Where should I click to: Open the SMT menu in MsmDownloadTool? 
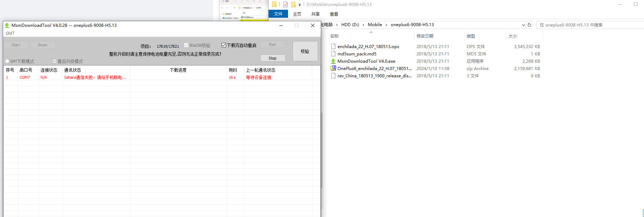pos(10,33)
